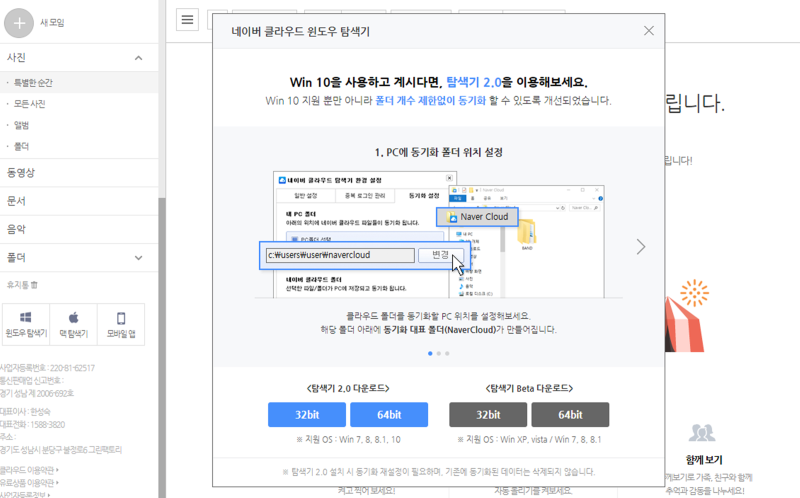Screen dimensions: 800x498
Task: Open the 휴지통 trash
Action: [x=22, y=285]
